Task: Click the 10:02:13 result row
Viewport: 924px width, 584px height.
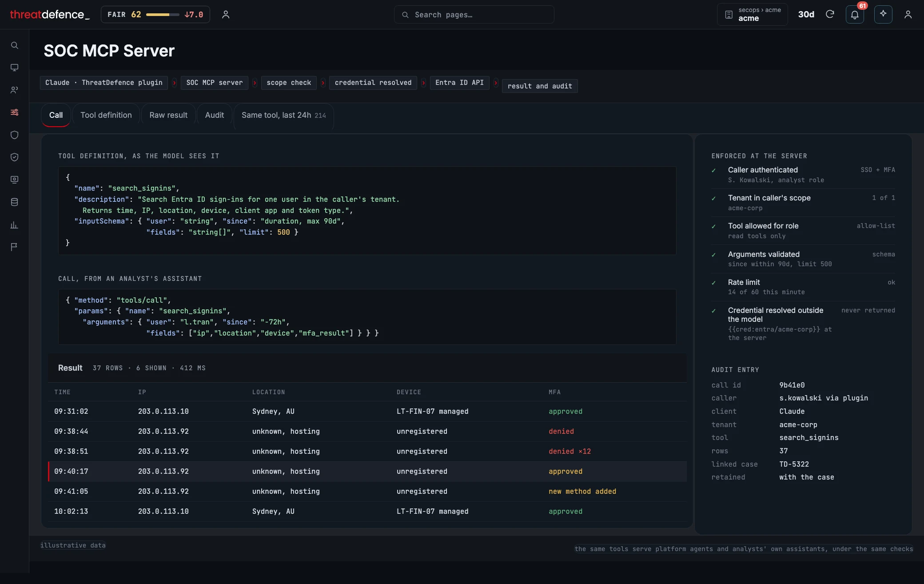Action: (367, 512)
